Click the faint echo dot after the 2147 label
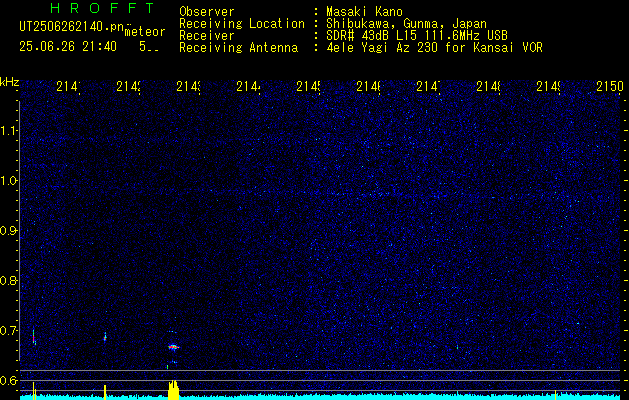This screenshot has width=629, height=400. point(457,347)
